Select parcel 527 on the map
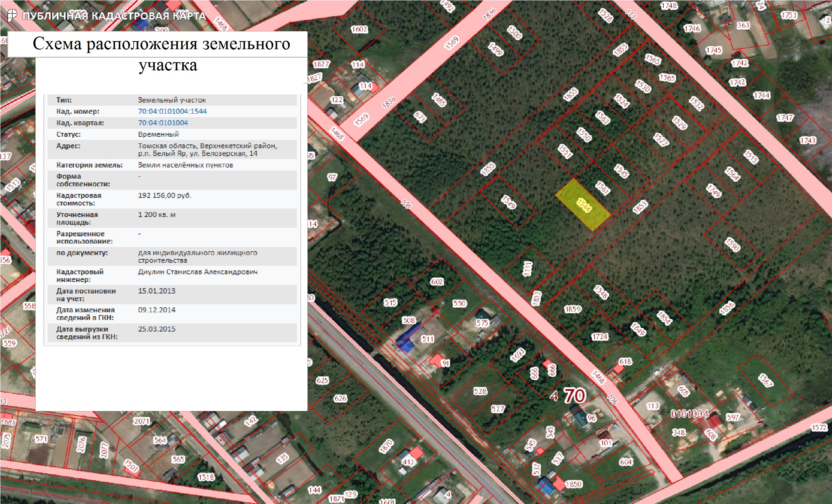The height and width of the screenshot is (504, 832). [498, 409]
